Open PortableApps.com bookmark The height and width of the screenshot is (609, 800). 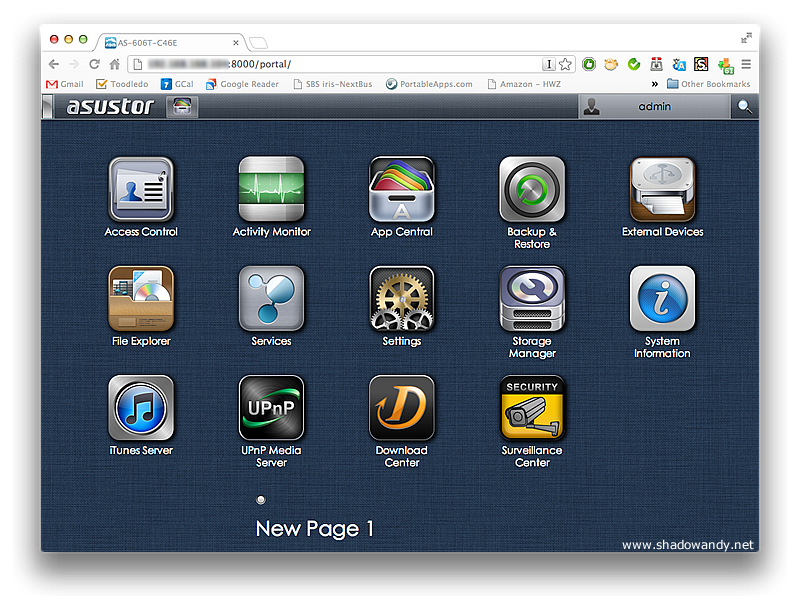point(429,84)
